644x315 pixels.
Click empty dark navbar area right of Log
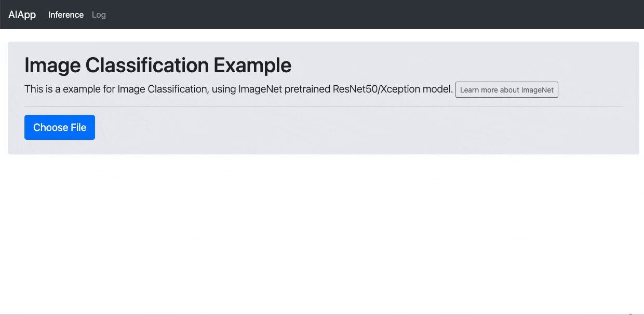[364, 15]
